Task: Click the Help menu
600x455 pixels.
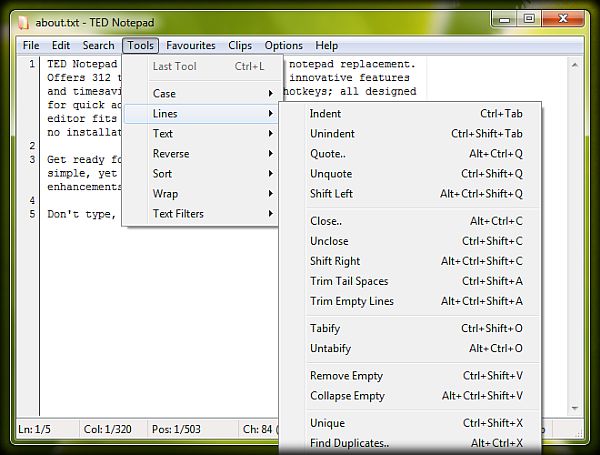Action: click(x=327, y=45)
